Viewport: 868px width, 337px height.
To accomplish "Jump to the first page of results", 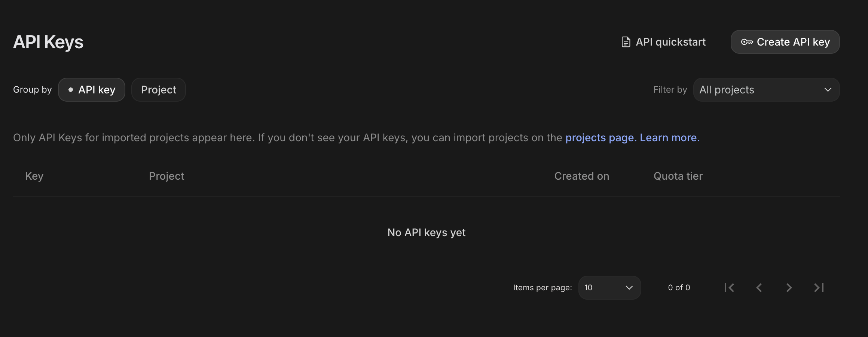I will point(729,288).
